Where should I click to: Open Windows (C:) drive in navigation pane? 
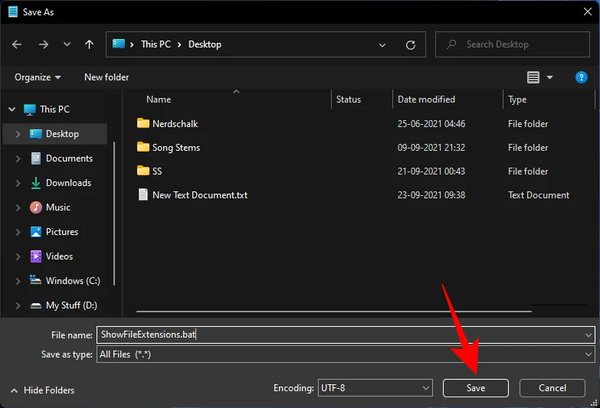pos(73,281)
